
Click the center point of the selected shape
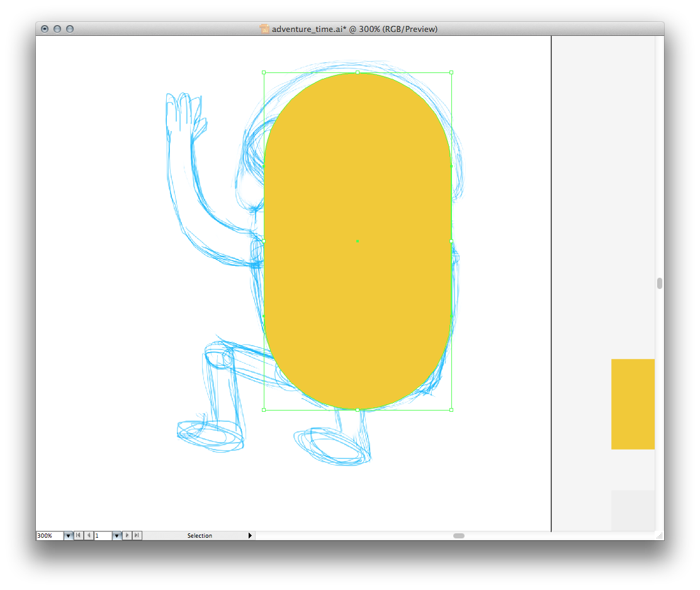pos(358,241)
